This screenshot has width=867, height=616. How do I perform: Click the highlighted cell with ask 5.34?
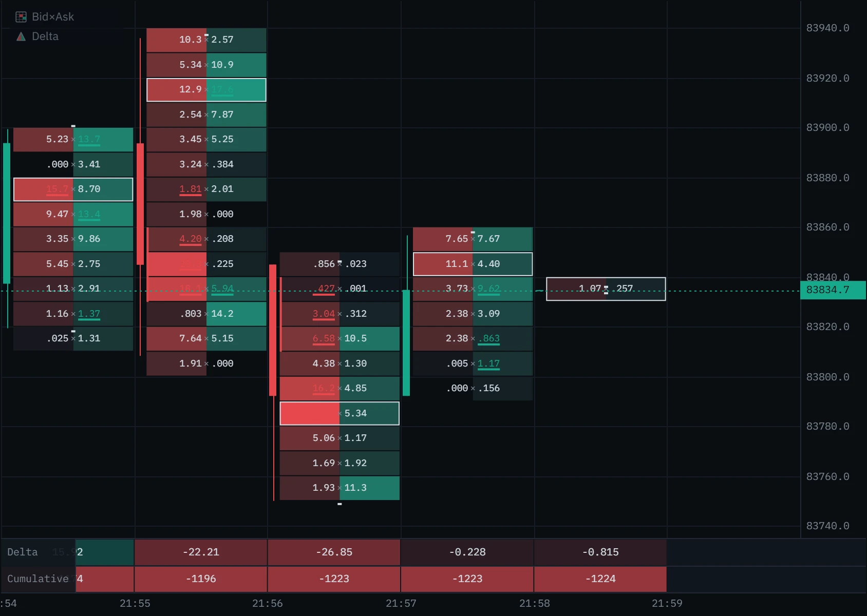(340, 413)
